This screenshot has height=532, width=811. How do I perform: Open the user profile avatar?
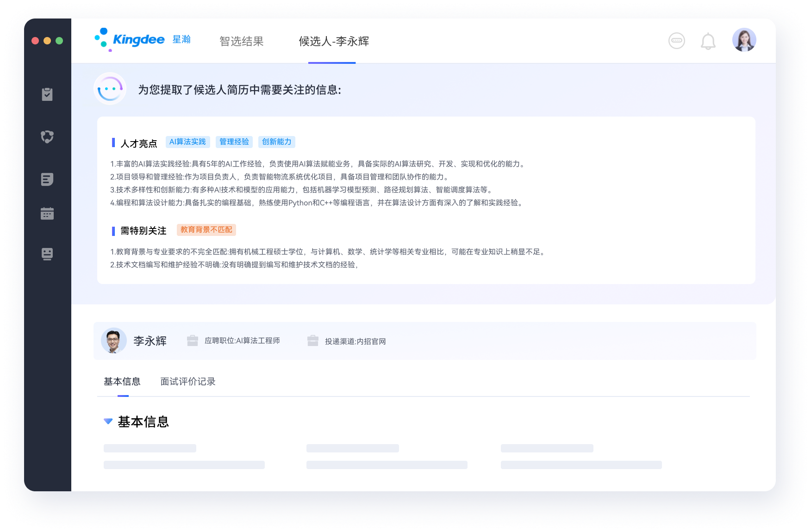744,40
